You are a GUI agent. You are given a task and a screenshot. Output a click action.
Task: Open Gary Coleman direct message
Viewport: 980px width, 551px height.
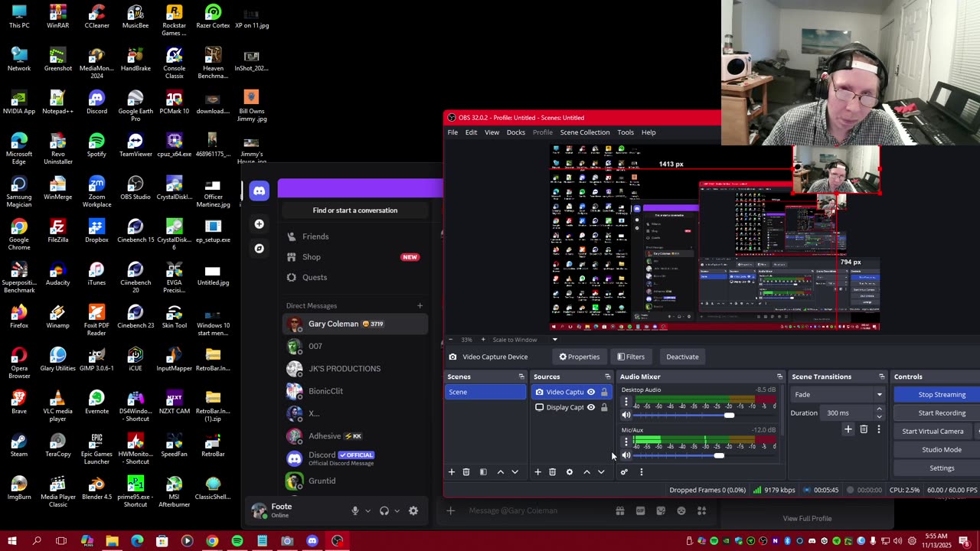point(355,324)
